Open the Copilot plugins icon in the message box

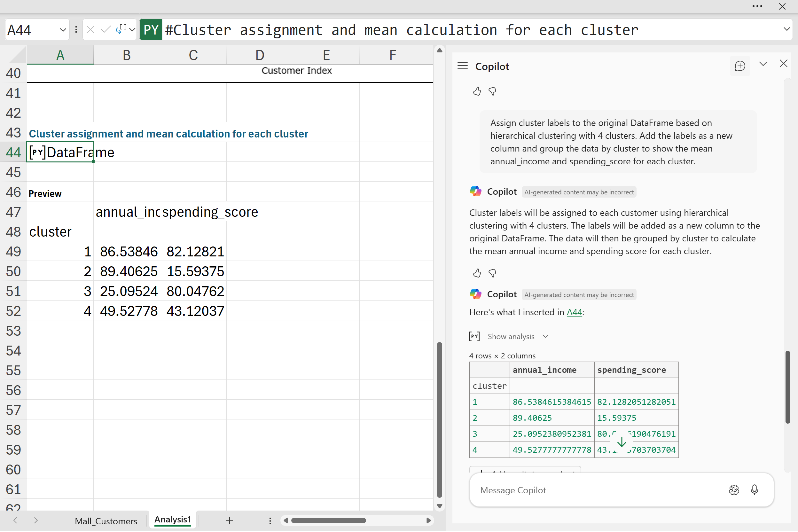pos(733,490)
